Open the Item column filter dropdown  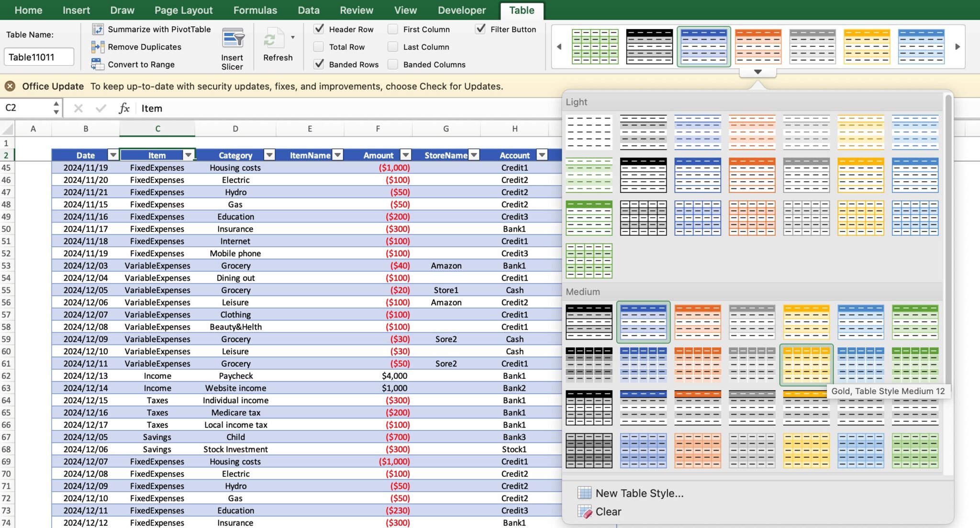189,155
